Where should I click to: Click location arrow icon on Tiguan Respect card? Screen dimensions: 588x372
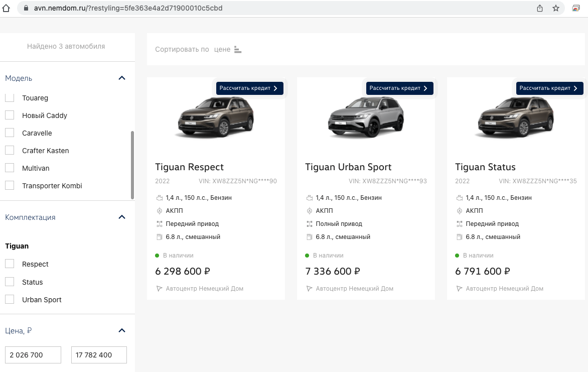(x=160, y=289)
